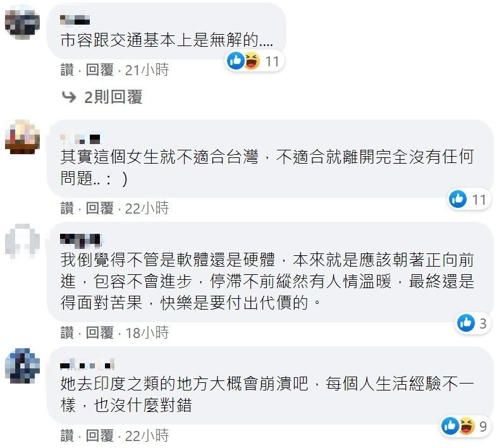
Task: Reply to the 市容跟交通 comment
Action: [100, 70]
